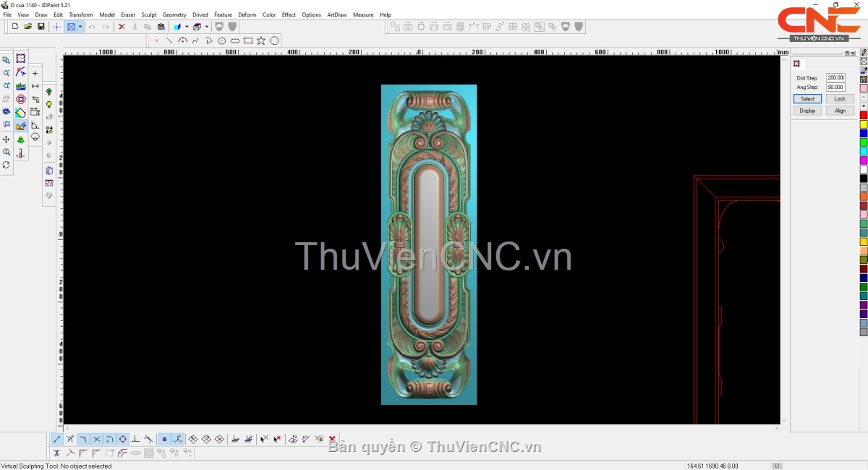
Task: Click the text 'abc' tool icon
Action: 21,86
